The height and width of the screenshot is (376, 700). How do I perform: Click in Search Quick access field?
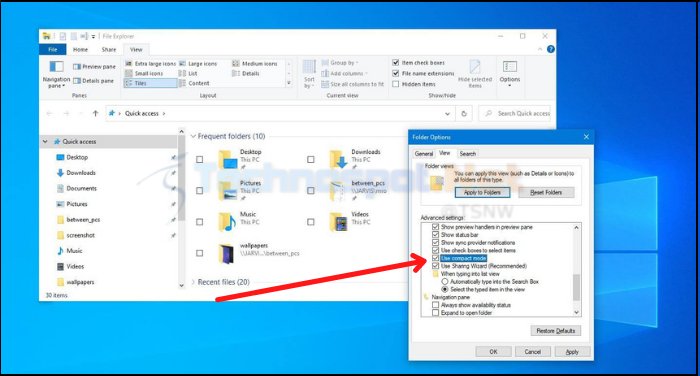tap(515, 113)
